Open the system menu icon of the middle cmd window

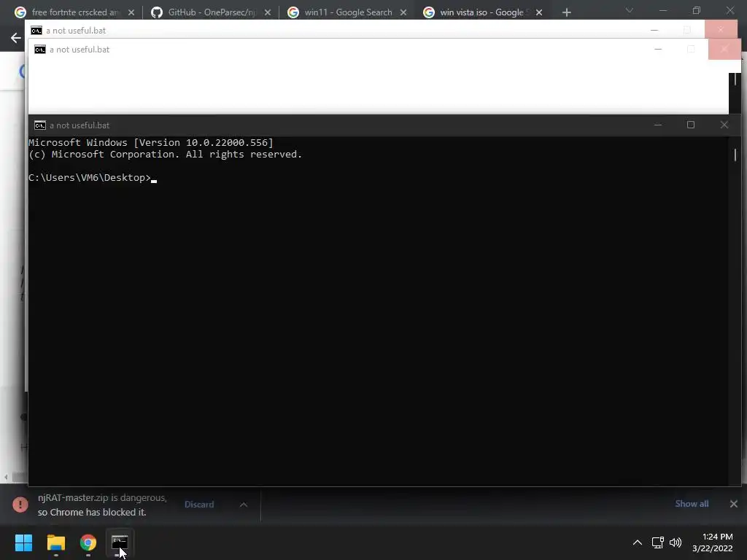(x=40, y=50)
